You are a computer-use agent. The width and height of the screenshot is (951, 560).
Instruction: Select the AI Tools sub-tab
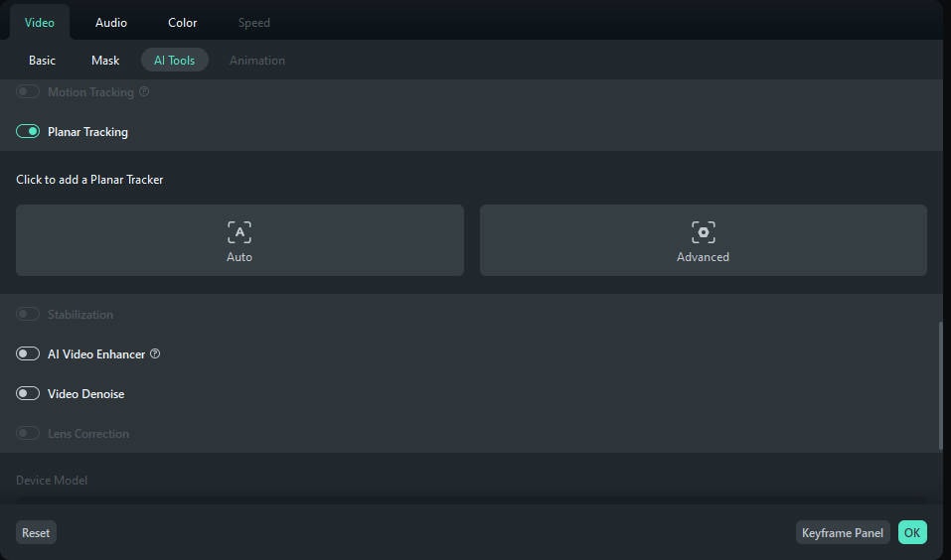click(175, 60)
